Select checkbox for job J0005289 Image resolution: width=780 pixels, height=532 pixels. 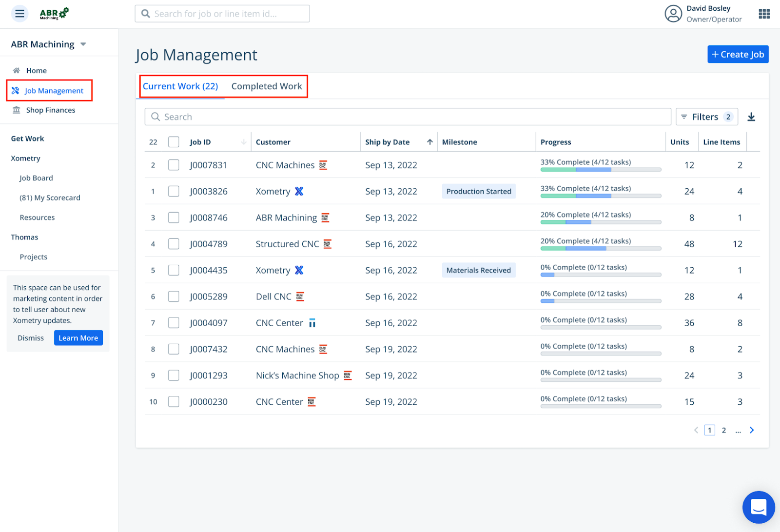point(174,296)
